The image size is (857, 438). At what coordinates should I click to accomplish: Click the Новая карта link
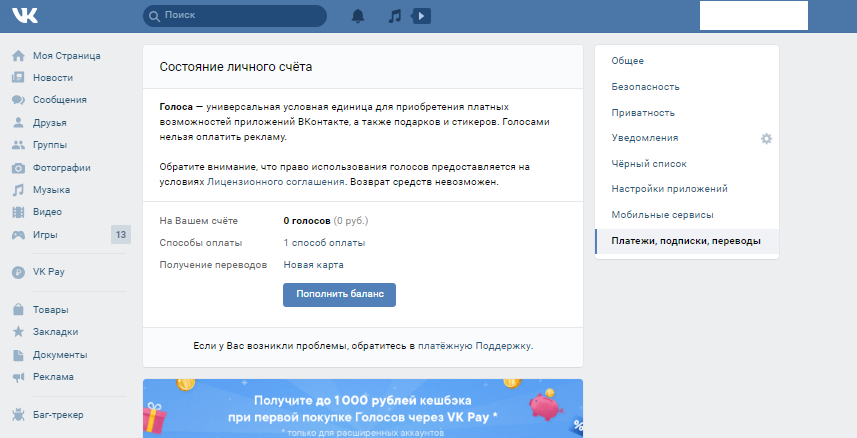click(x=313, y=265)
